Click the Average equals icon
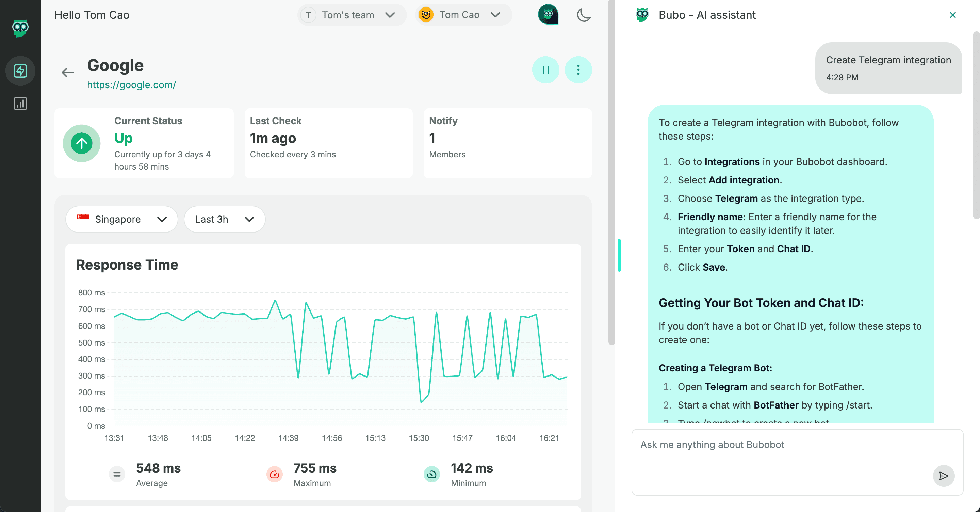Viewport: 980px width, 512px height. (x=117, y=474)
